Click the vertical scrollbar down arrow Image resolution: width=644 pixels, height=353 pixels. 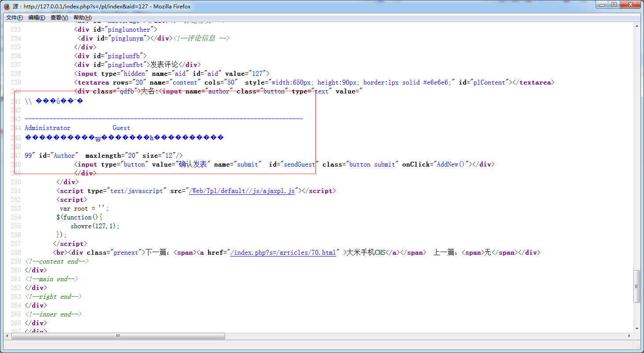(x=637, y=329)
